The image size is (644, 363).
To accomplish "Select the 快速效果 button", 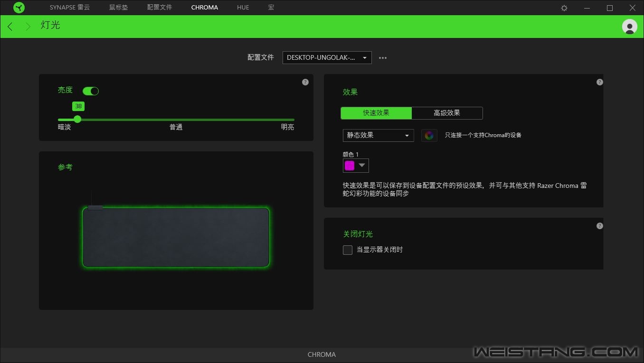I will (x=376, y=113).
